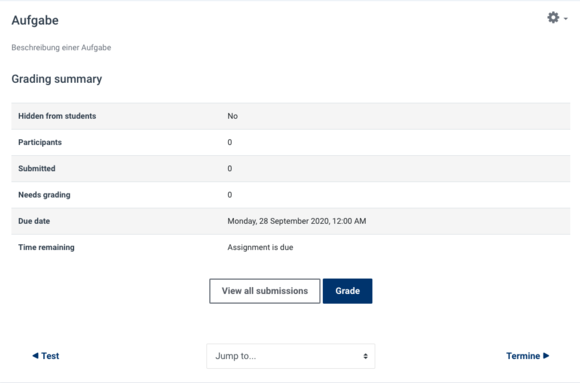Click the Hidden from students row label

(x=57, y=116)
